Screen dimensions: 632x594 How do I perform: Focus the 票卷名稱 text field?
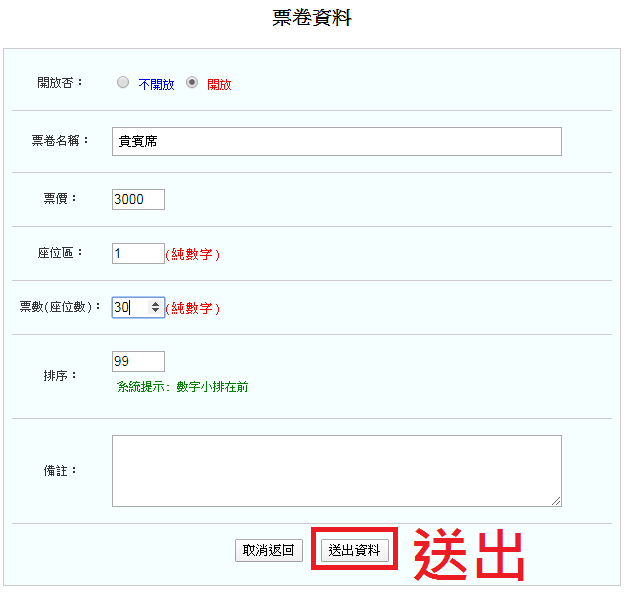tap(336, 142)
